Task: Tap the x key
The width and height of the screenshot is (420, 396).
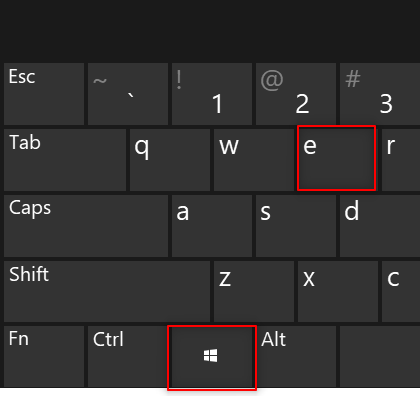Action: tap(338, 291)
